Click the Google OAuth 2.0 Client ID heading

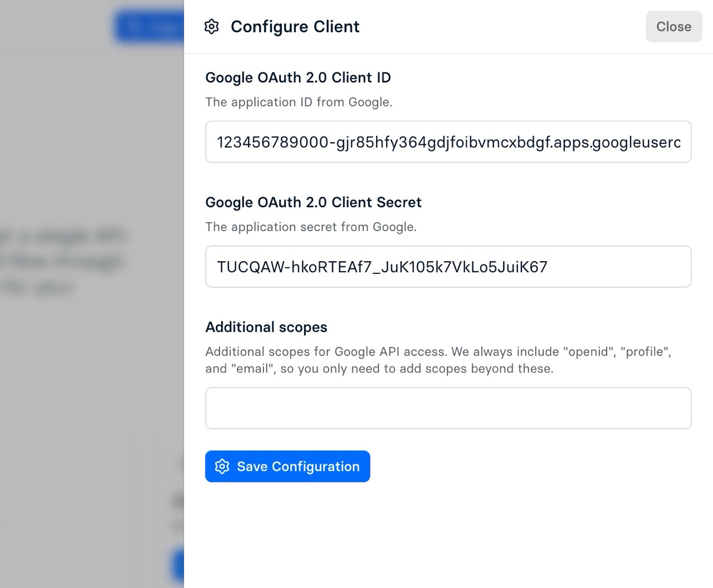[299, 77]
